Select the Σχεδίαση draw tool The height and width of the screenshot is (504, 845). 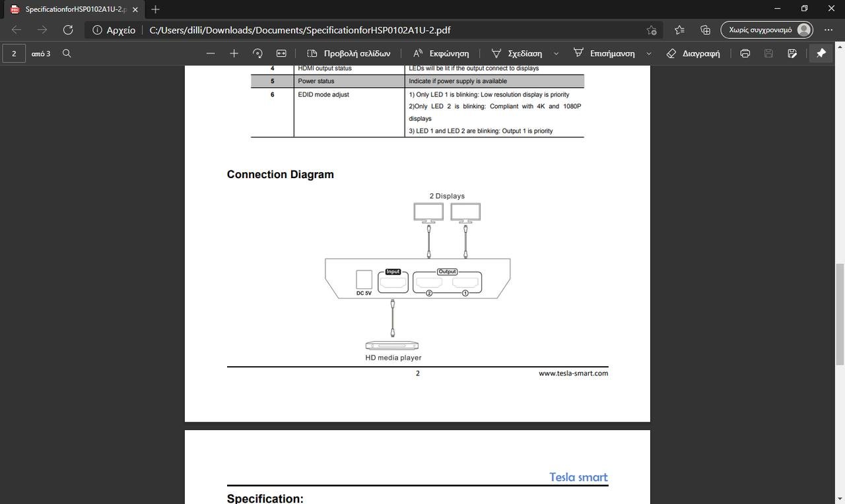517,53
